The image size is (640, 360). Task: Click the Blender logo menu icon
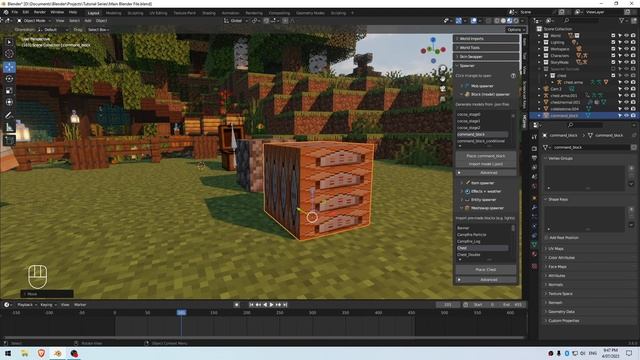coord(5,12)
